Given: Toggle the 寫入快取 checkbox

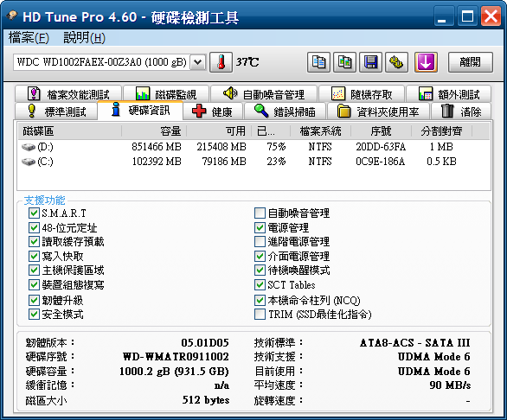Looking at the screenshot, I should (x=34, y=256).
